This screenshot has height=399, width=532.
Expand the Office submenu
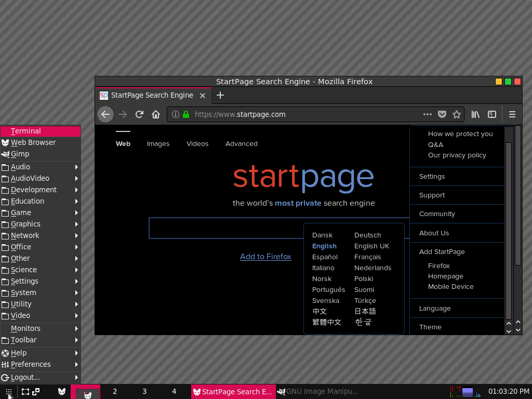point(41,247)
